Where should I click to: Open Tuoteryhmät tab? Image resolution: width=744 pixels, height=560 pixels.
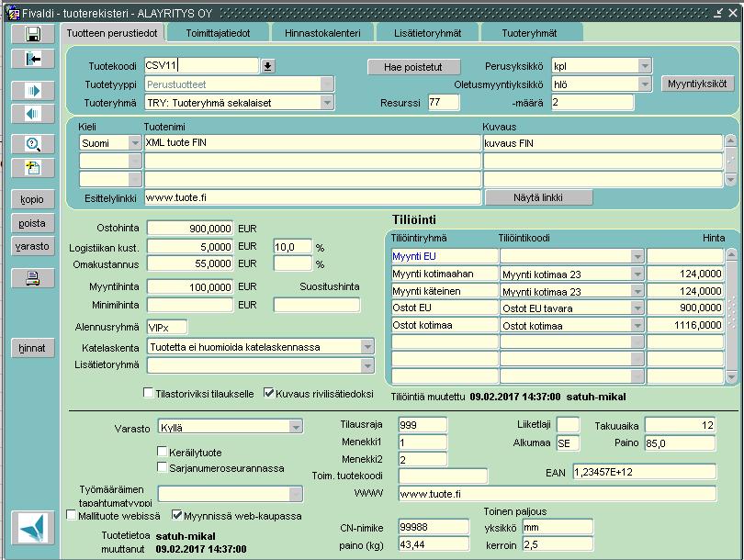click(530, 33)
